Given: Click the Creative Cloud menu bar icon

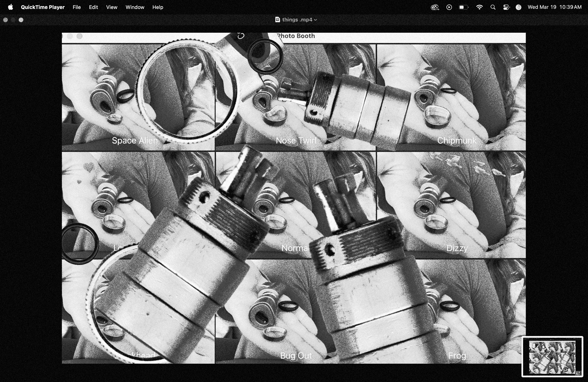Looking at the screenshot, I should tap(435, 7).
